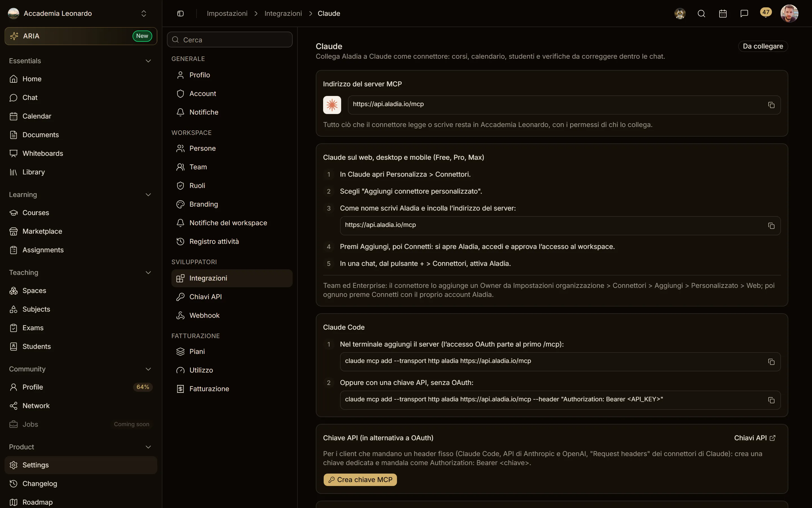This screenshot has width=812, height=508.
Task: Open the search icon in top bar
Action: point(701,14)
